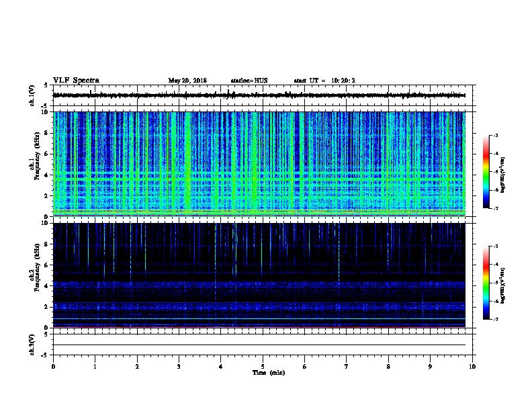Image resolution: width=532 pixels, height=411 pixels.
Task: Select the "start UT = 10:20: 2" text
Action: pos(324,81)
